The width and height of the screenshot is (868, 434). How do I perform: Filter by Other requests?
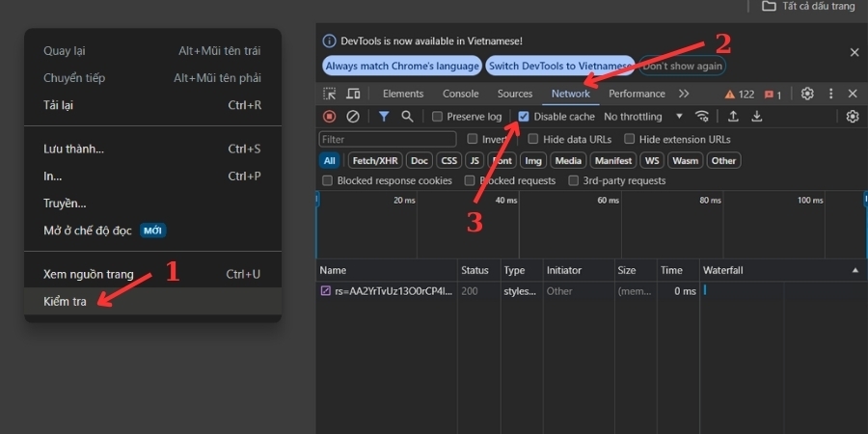pos(723,160)
